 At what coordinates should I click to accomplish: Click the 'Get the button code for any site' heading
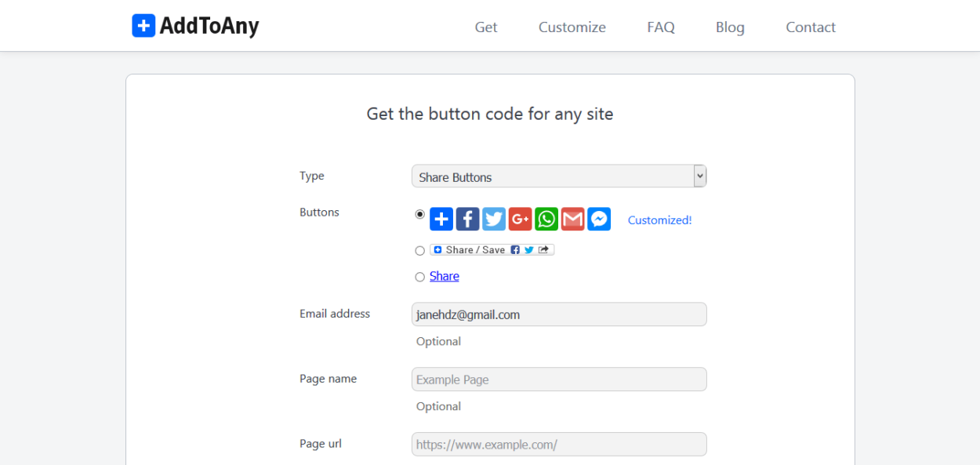(490, 114)
